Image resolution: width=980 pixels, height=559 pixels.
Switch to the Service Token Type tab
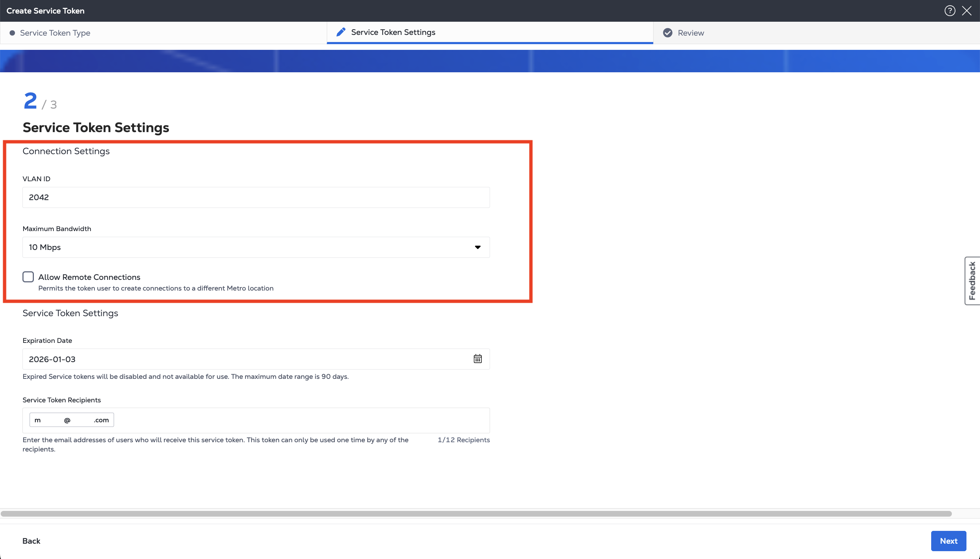[55, 33]
